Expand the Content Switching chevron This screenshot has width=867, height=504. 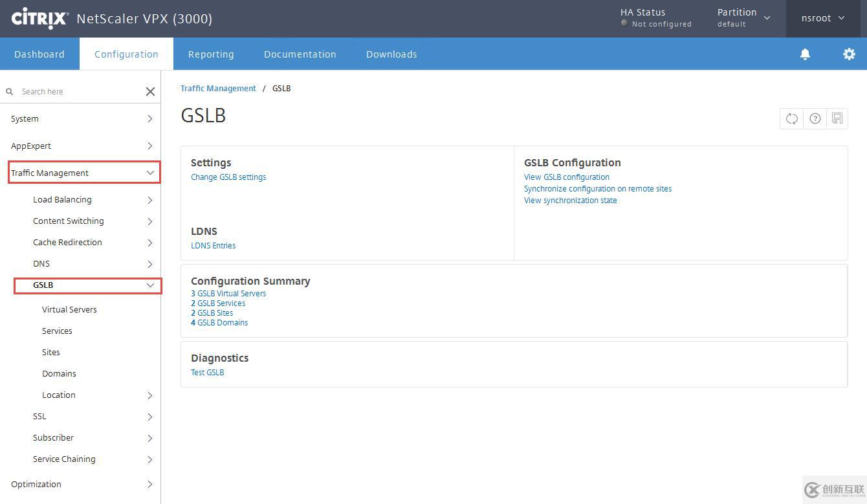click(x=150, y=221)
